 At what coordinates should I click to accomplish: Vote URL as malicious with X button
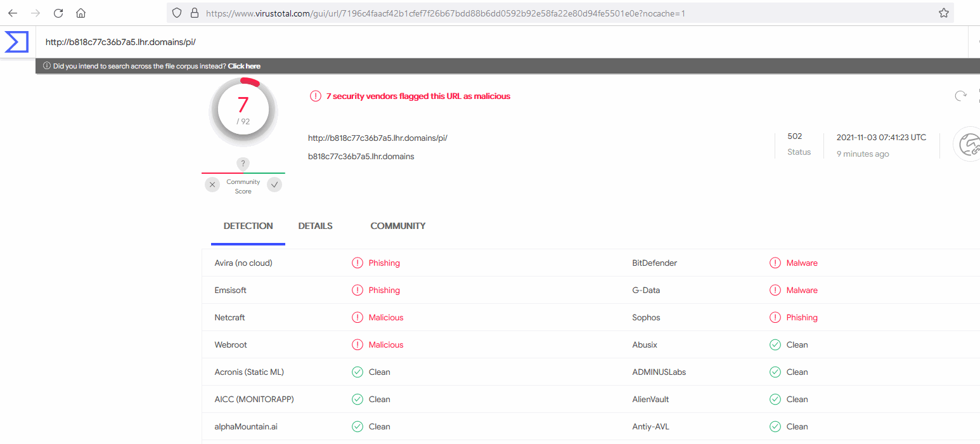(x=212, y=185)
